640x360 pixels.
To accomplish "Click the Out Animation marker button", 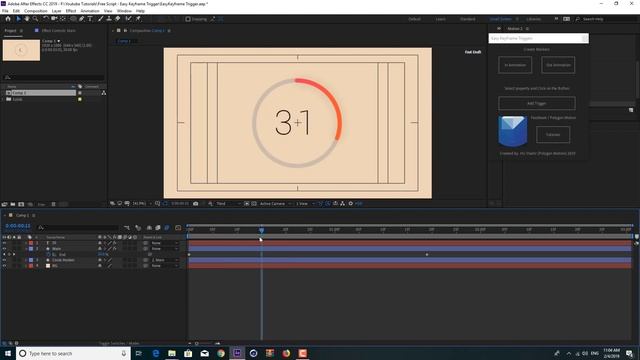I will tap(558, 65).
